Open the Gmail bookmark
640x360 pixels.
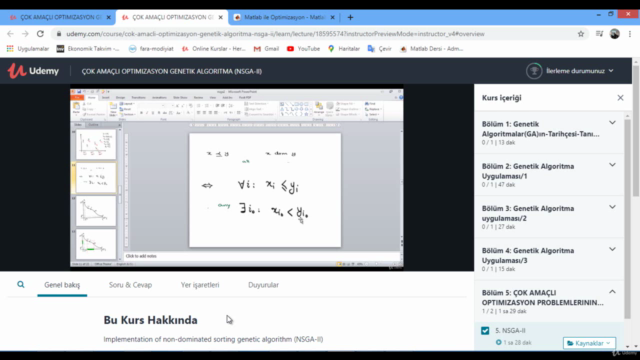point(266,49)
